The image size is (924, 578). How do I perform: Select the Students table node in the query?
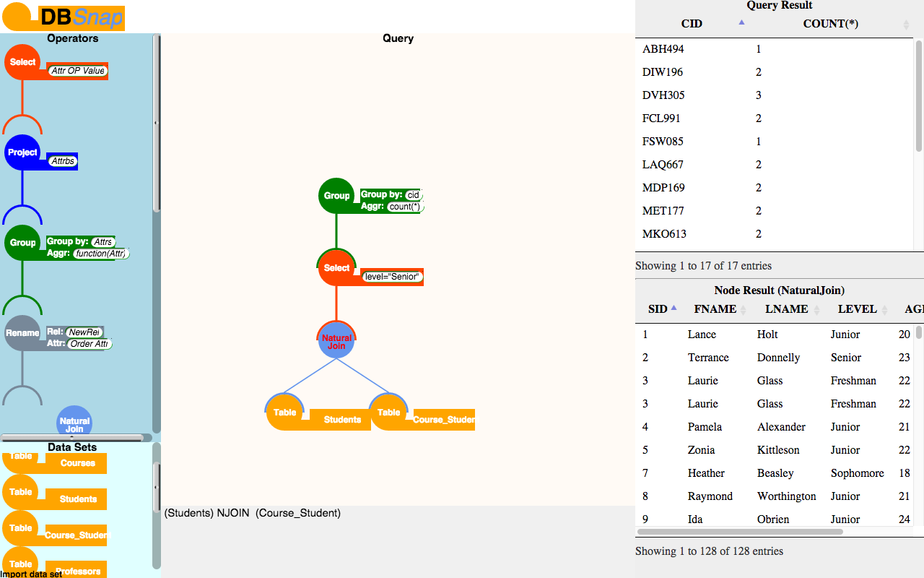tap(285, 413)
